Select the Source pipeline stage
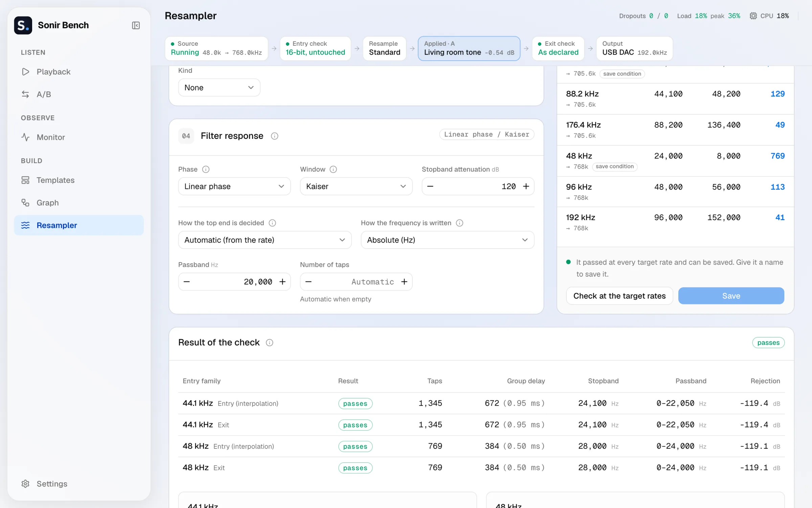The image size is (812, 508). [x=216, y=48]
